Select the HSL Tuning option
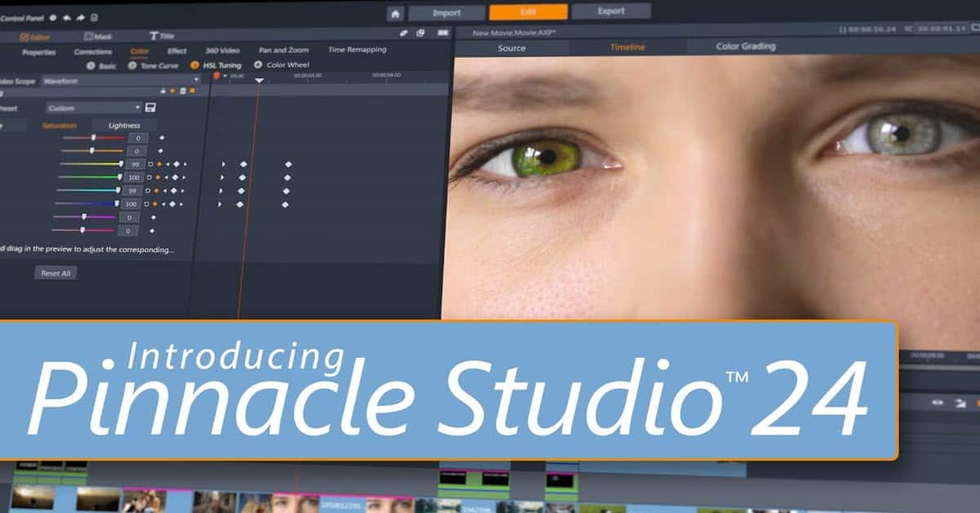This screenshot has height=513, width=980. click(216, 65)
